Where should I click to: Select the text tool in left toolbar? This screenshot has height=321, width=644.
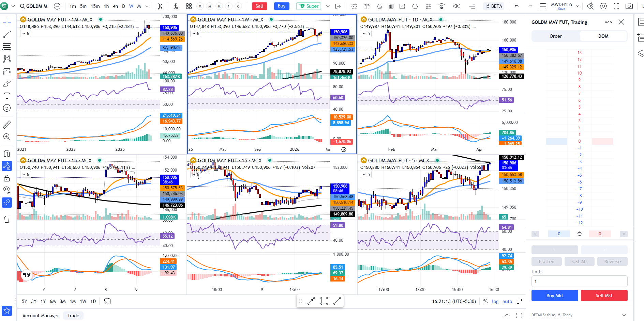point(7,96)
